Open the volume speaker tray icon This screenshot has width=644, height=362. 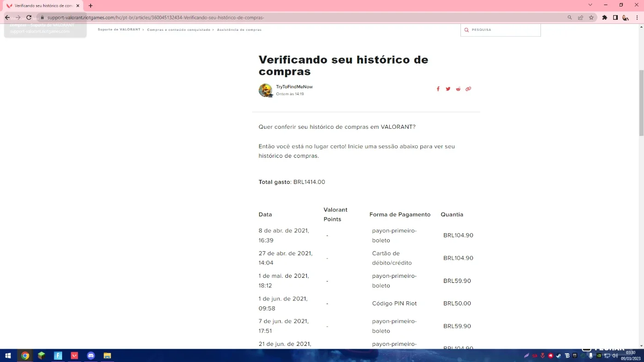(615, 356)
